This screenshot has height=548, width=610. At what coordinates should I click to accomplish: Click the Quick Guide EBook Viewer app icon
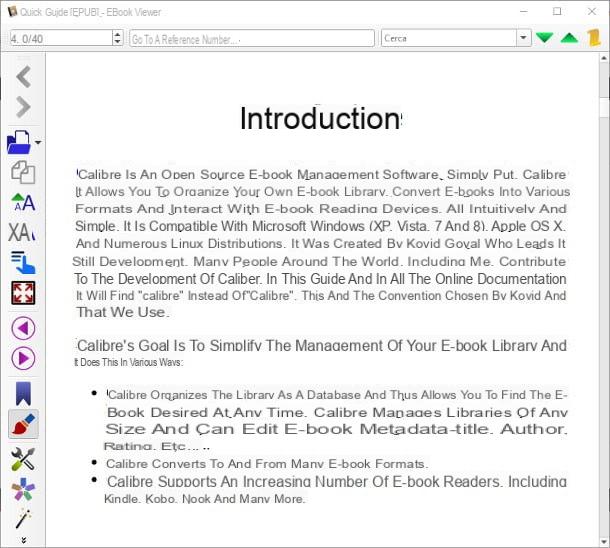pos(12,12)
